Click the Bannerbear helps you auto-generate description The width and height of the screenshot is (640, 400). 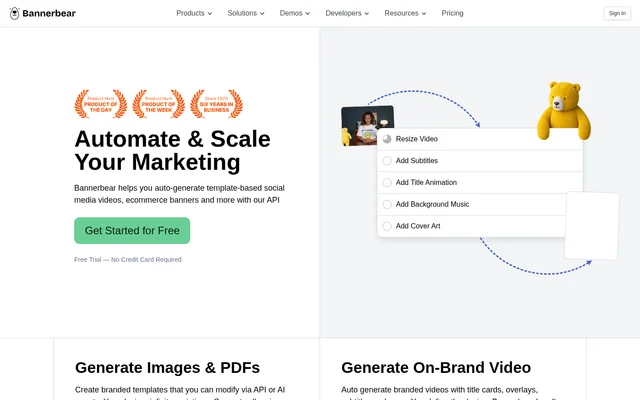click(179, 194)
